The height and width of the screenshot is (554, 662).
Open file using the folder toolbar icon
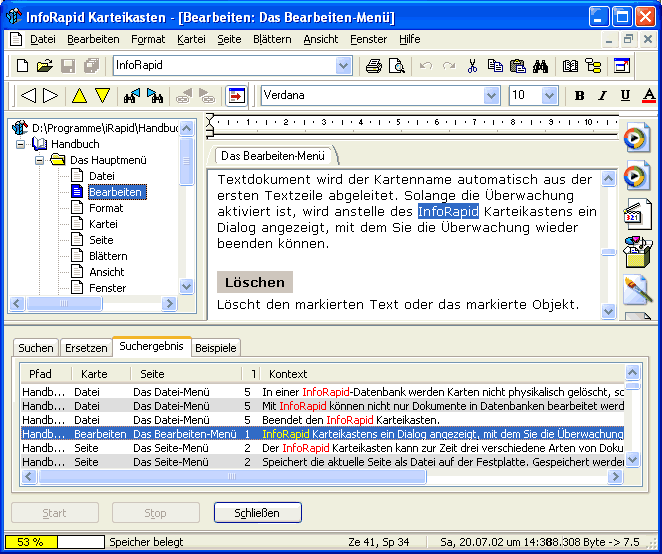45,66
